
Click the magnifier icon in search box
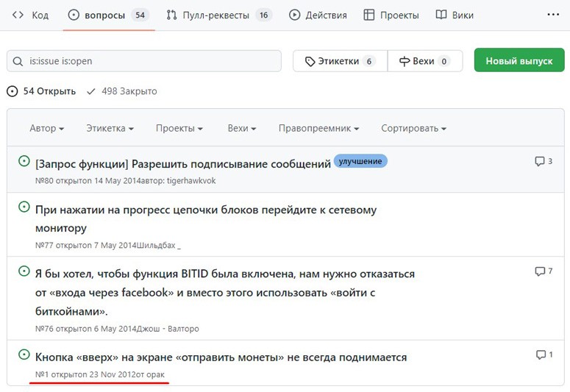(x=18, y=61)
